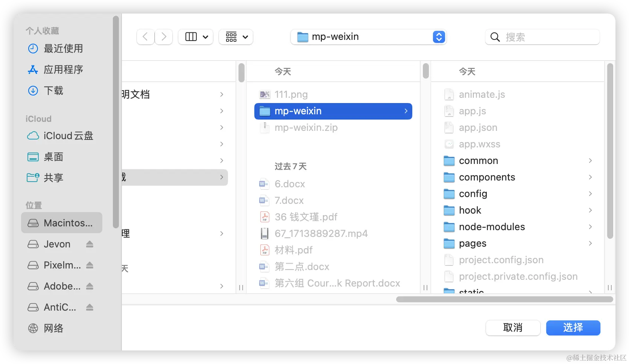Screen dimensions: 629x364
Task: Open Recents (最近使用) in sidebar
Action: point(62,49)
